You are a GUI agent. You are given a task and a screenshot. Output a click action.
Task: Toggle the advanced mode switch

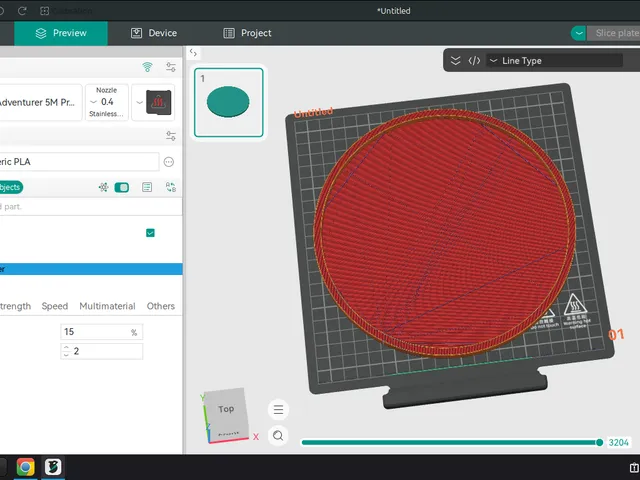coord(122,187)
